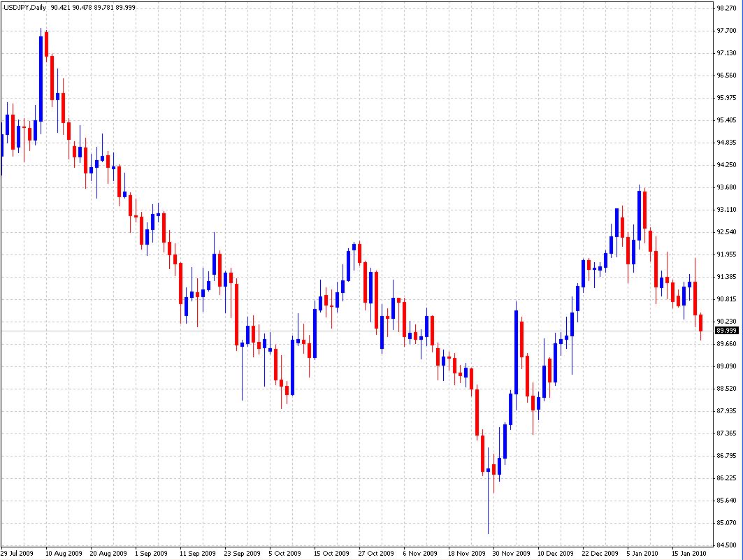Viewport: 743px width, 560px height.
Task: Click the 29 Jul 2009 date label
Action: 17,553
